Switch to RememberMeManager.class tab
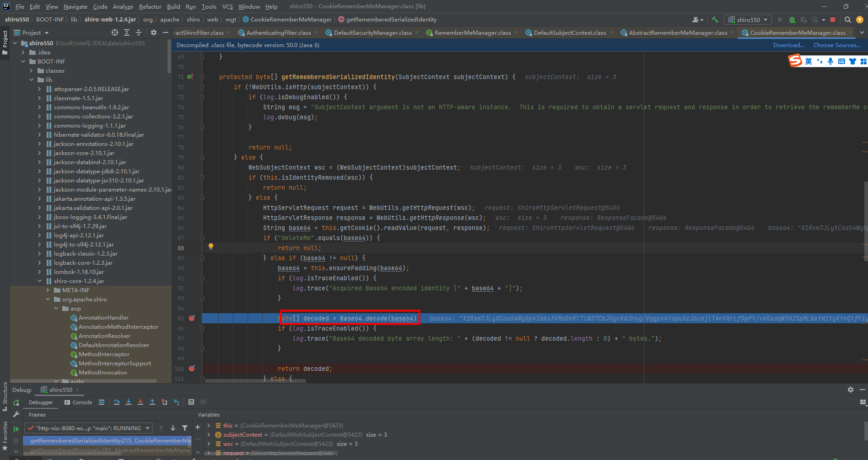Viewport: 868px width, 460px height. pyautogui.click(x=472, y=32)
